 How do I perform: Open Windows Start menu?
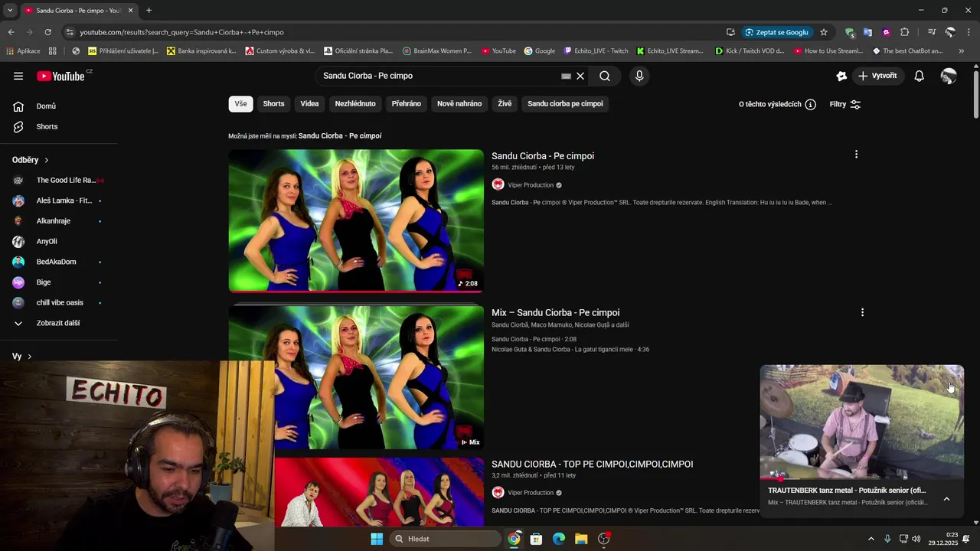coord(377,539)
